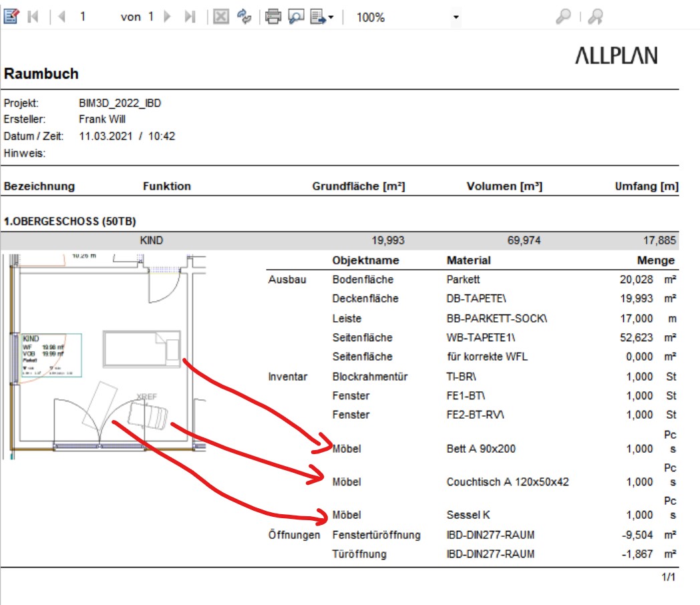
Task: Click the find magnifier icon
Action: 563,17
